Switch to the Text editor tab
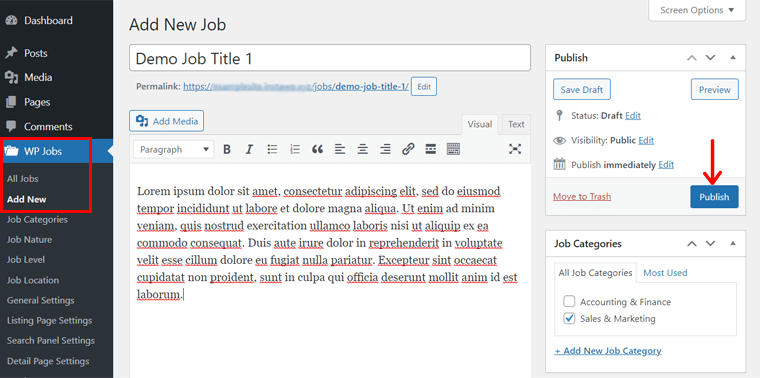 (516, 125)
